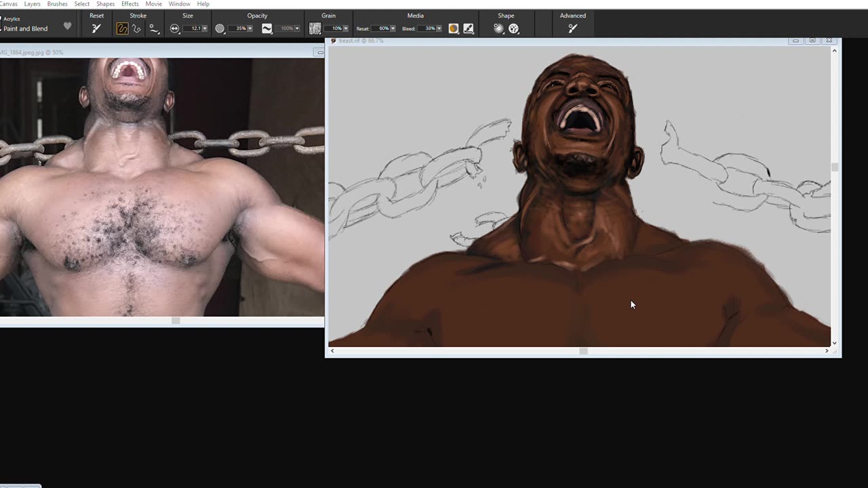Open the Movie menu
Image resolution: width=868 pixels, height=488 pixels.
point(153,4)
